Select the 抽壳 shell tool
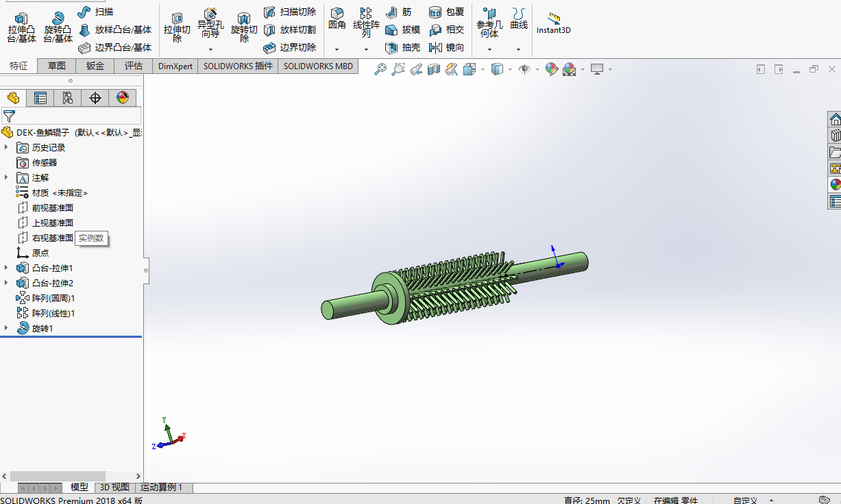 (x=402, y=48)
